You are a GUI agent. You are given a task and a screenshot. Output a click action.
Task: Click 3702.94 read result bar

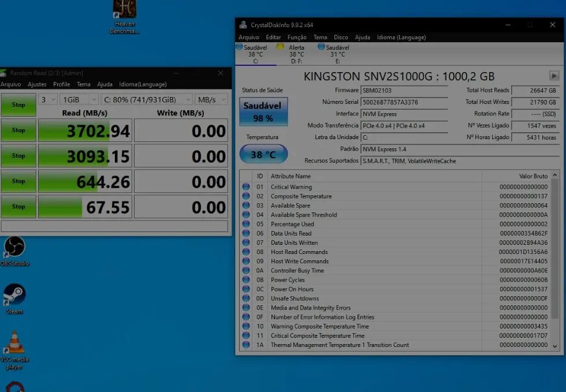[x=85, y=130]
